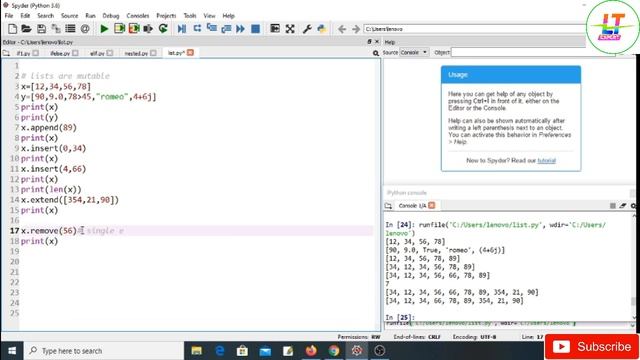The height and width of the screenshot is (360, 640).
Task: Browse console tabs folder icon
Action: coord(388,206)
